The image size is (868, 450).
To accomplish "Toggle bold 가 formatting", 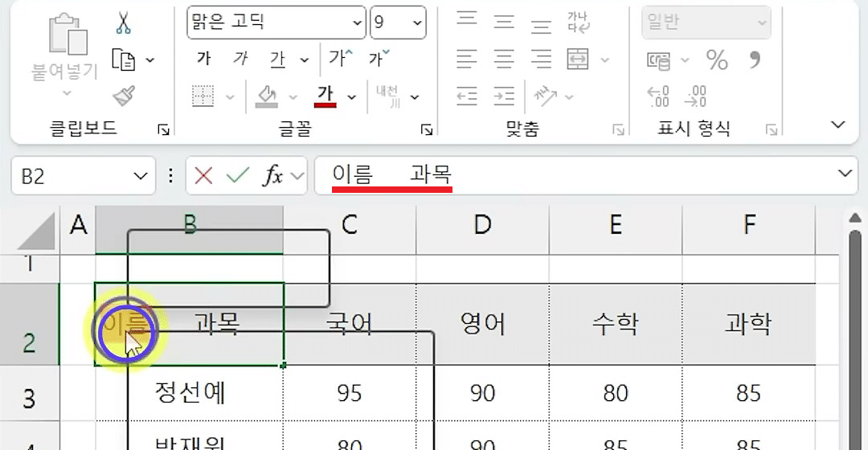I will [203, 58].
